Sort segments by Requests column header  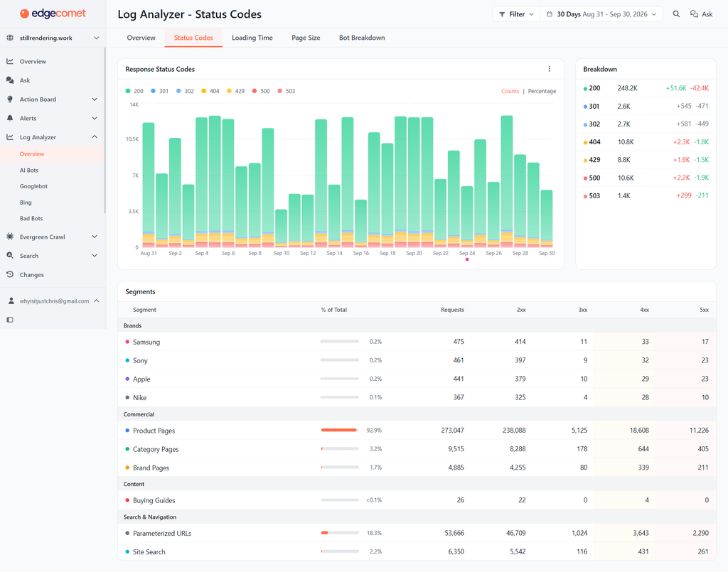452,309
